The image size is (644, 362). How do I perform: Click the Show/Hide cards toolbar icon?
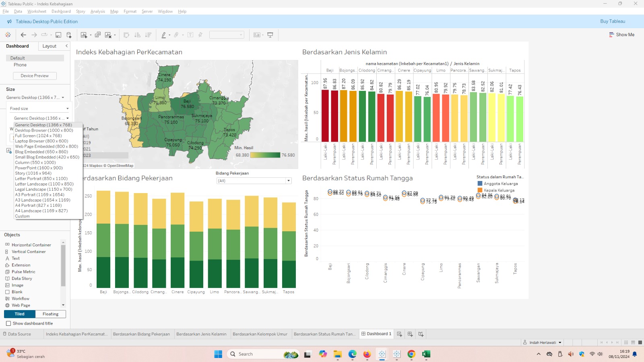click(257, 35)
